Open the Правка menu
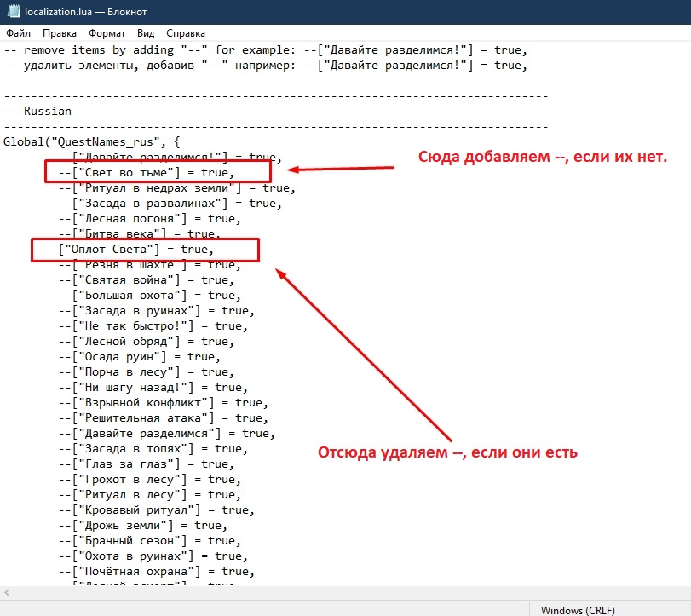Viewport: 691px width, 616px height. (x=60, y=33)
